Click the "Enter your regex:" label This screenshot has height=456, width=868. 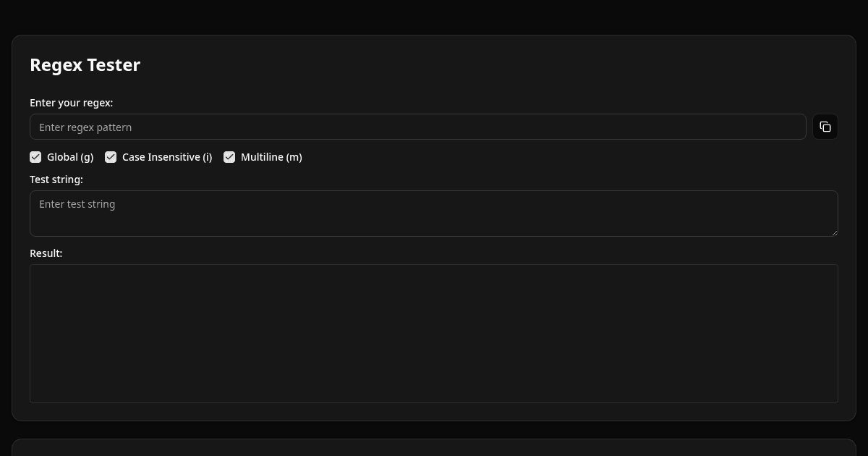click(71, 103)
